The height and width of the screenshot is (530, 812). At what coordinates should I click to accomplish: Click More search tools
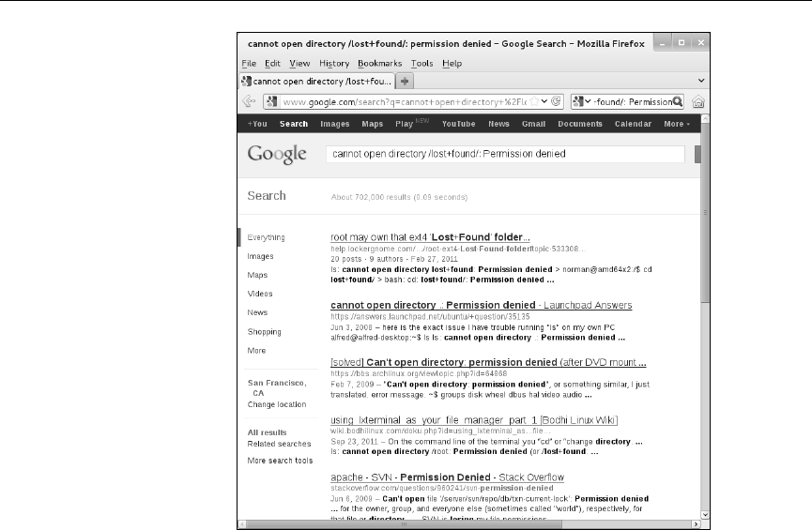pos(280,461)
